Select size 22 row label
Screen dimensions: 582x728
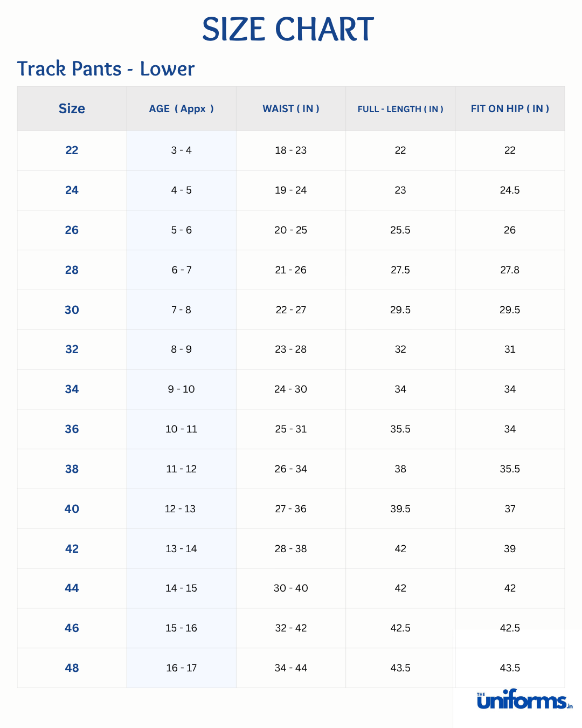72,150
